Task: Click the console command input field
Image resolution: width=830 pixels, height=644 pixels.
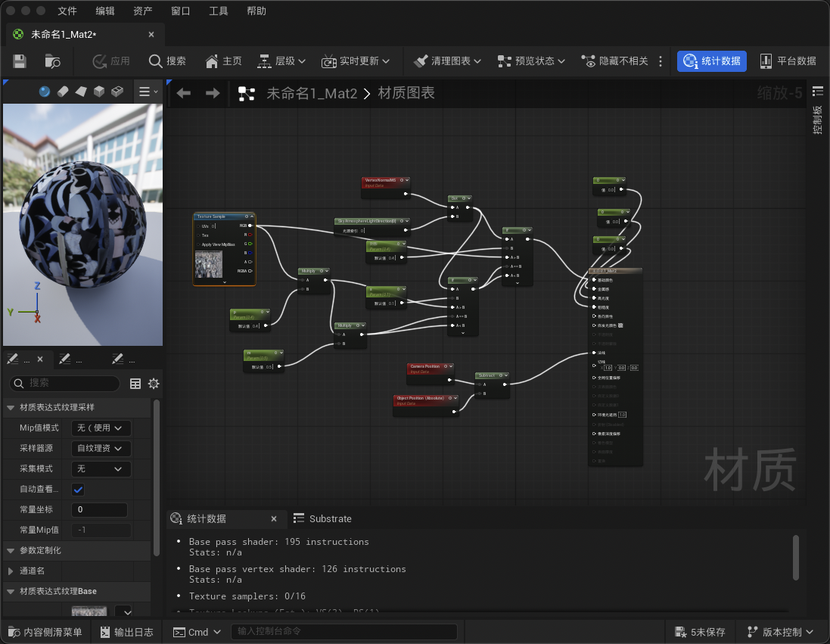Action: (344, 631)
